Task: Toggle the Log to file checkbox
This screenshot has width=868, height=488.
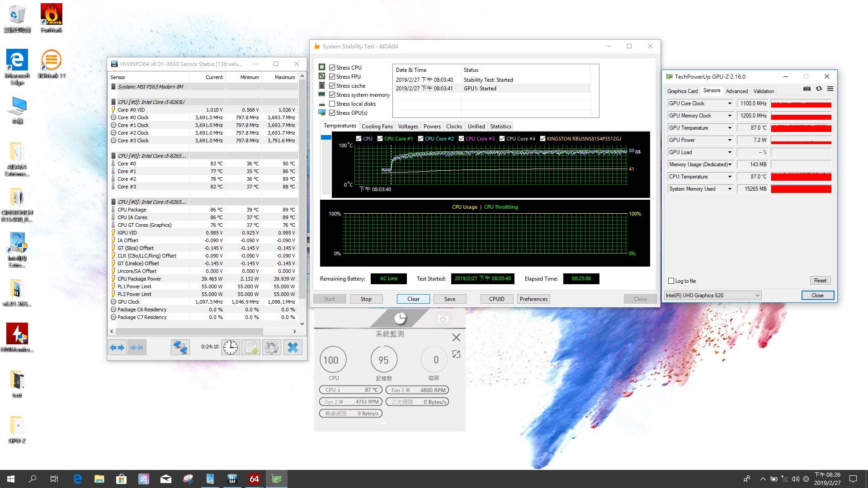Action: click(x=671, y=281)
